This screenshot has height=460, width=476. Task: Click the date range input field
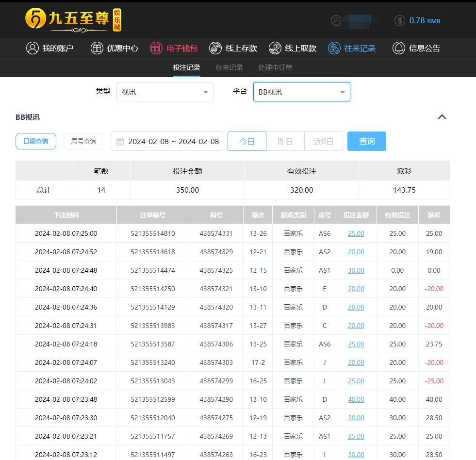(x=167, y=141)
